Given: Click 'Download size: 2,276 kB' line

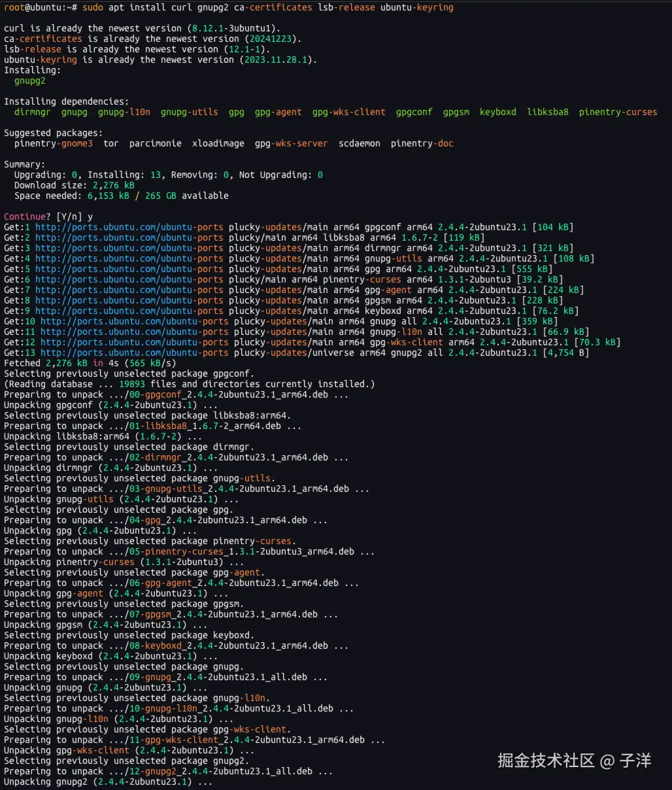Looking at the screenshot, I should click(75, 186).
